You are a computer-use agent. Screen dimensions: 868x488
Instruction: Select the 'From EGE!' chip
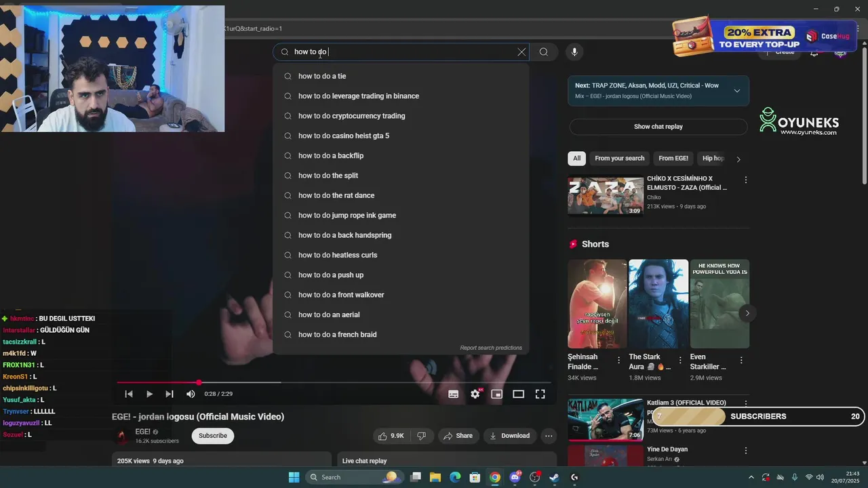click(673, 159)
